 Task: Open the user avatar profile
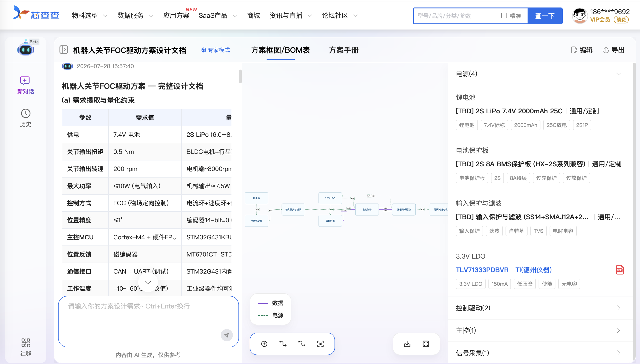coord(580,15)
